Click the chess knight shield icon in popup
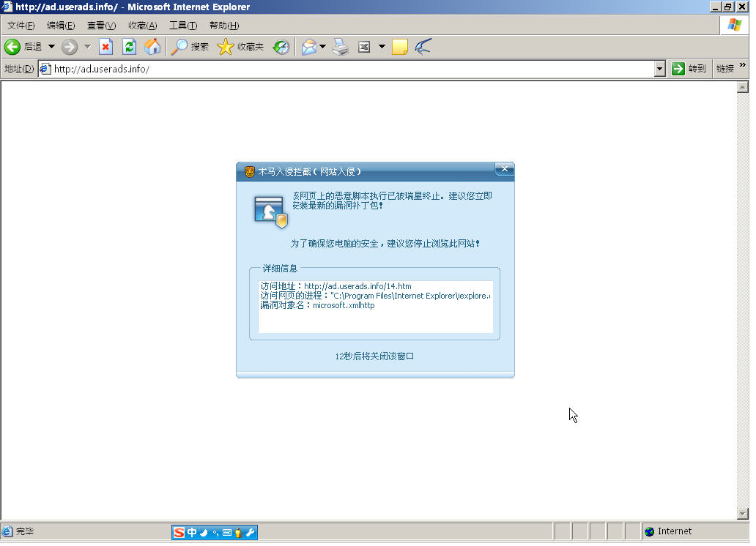 point(270,211)
